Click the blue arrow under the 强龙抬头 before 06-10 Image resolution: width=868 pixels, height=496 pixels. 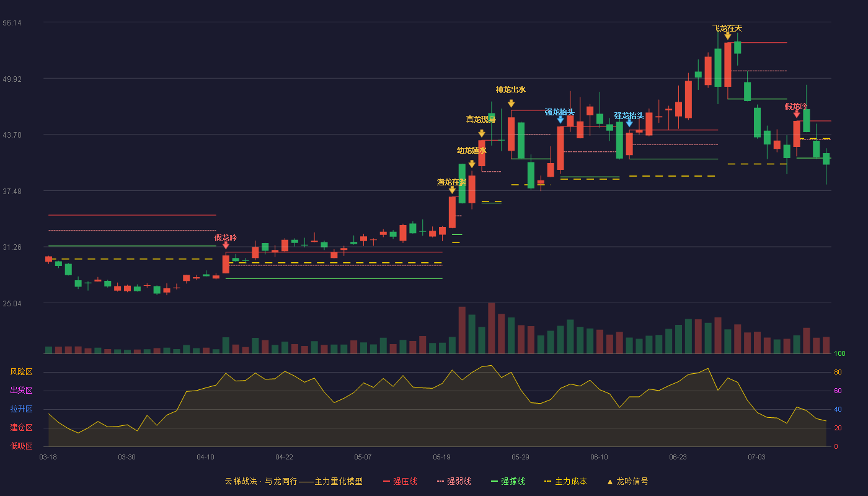(x=560, y=120)
